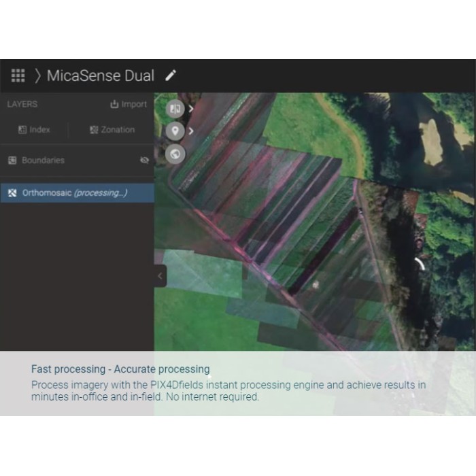Image resolution: width=476 pixels, height=476 pixels.
Task: Click the Import button
Action: coord(129,104)
